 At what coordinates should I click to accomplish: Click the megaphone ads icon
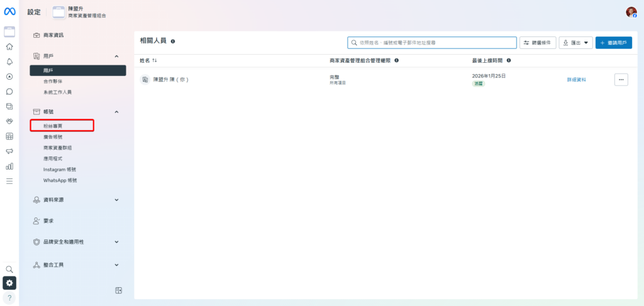(x=9, y=151)
